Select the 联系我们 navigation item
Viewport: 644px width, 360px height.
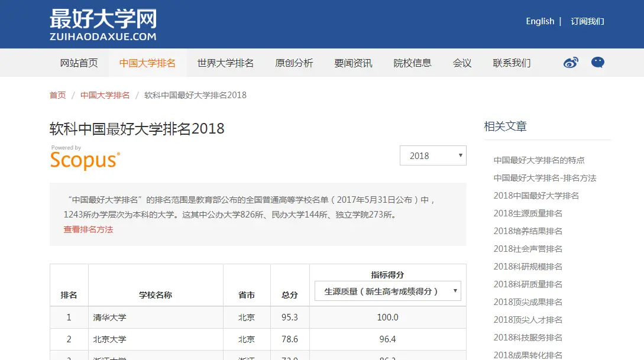(511, 62)
